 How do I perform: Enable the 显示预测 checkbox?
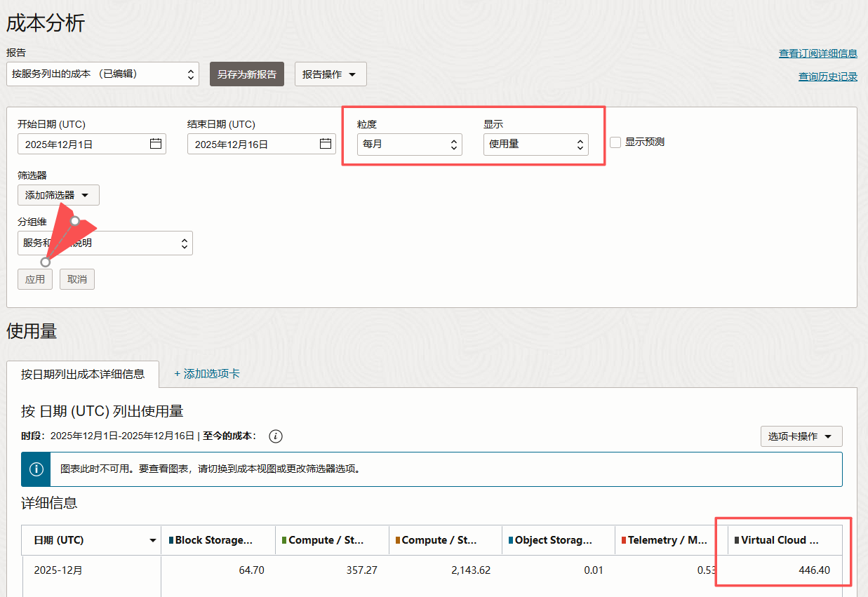coord(615,142)
